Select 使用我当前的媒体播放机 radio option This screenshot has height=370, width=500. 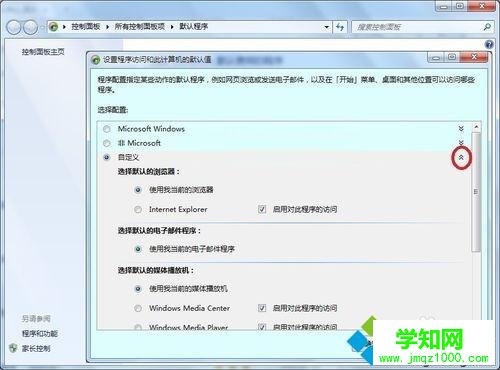point(138,289)
